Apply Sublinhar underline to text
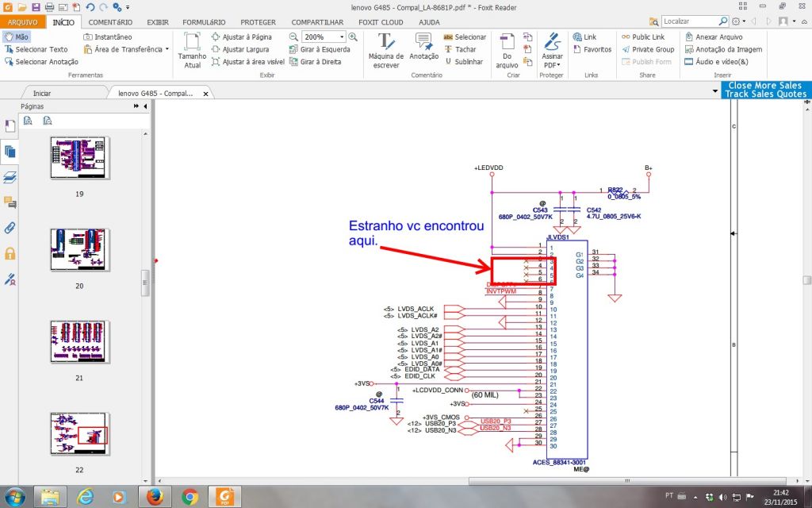Screen dimensions: 812x508 (x=463, y=62)
